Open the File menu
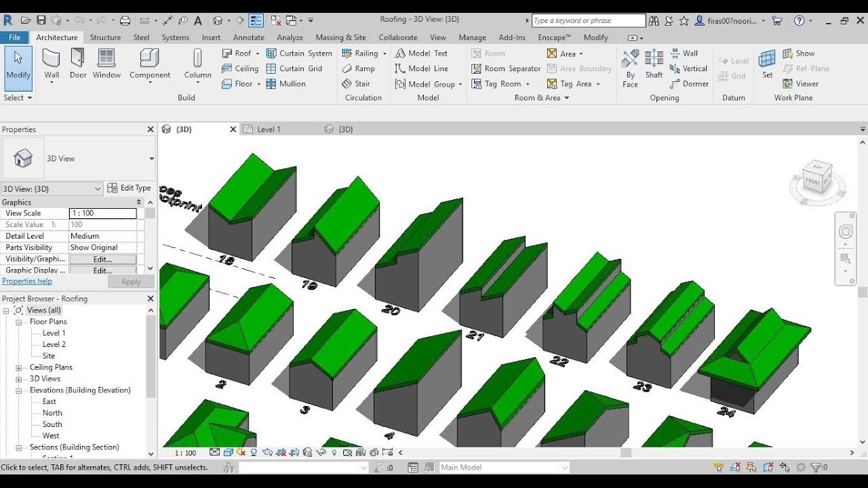The width and height of the screenshot is (868, 488). (x=14, y=37)
